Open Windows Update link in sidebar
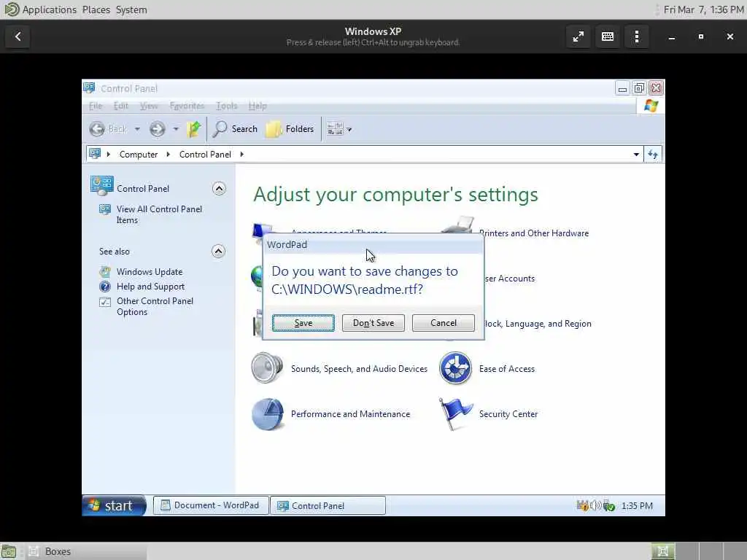 (150, 272)
